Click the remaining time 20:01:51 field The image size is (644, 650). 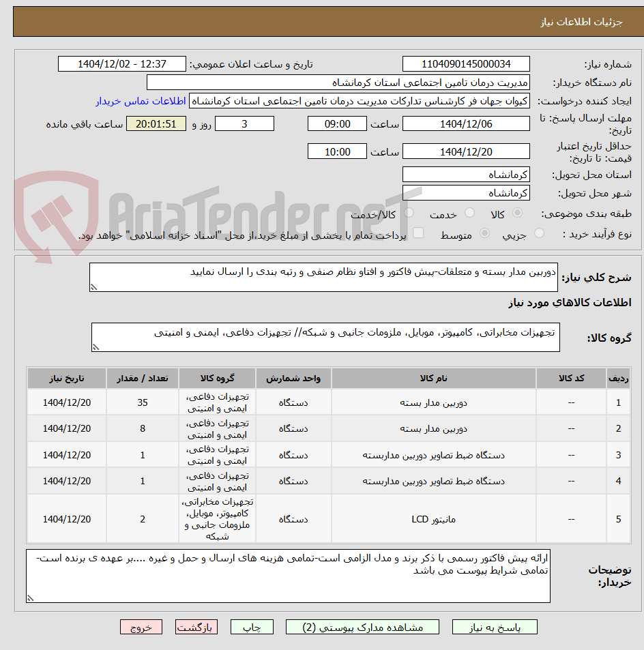point(156,123)
